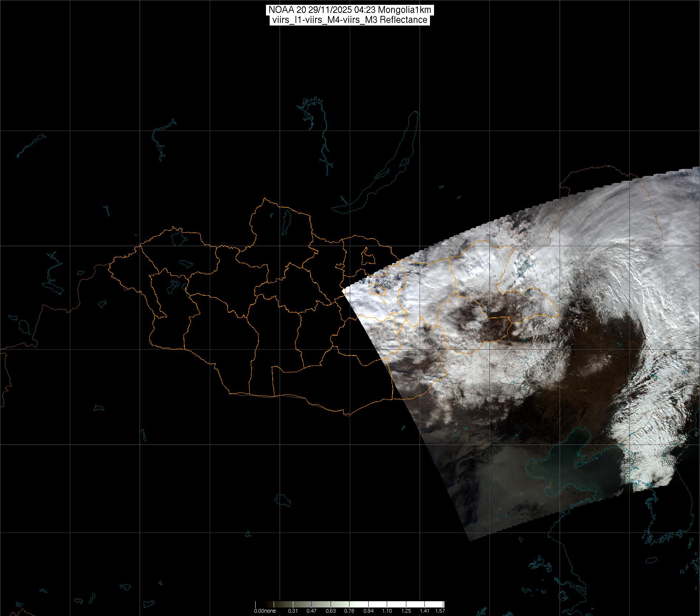This screenshot has height=616, width=700.
Task: Click the 0.94 label on the colorbar
Action: click(x=368, y=611)
